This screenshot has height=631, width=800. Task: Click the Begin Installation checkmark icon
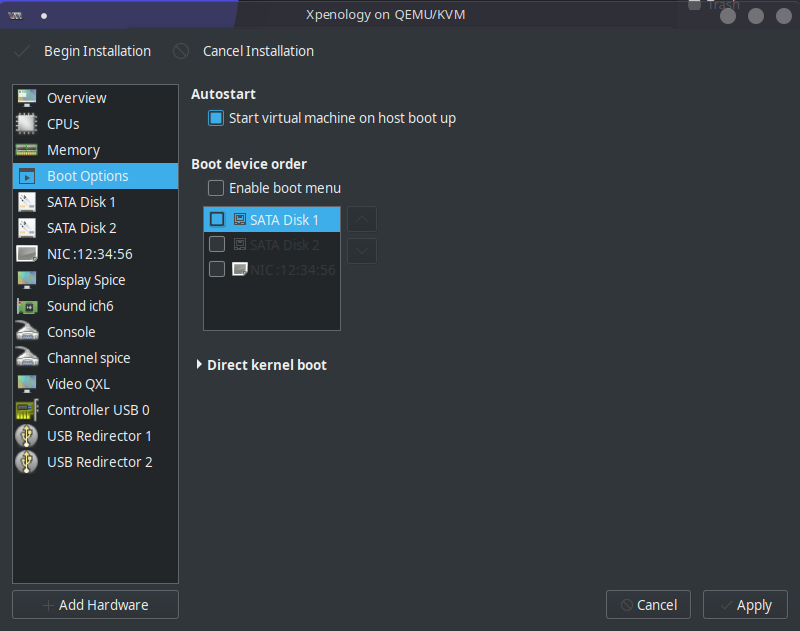point(22,51)
